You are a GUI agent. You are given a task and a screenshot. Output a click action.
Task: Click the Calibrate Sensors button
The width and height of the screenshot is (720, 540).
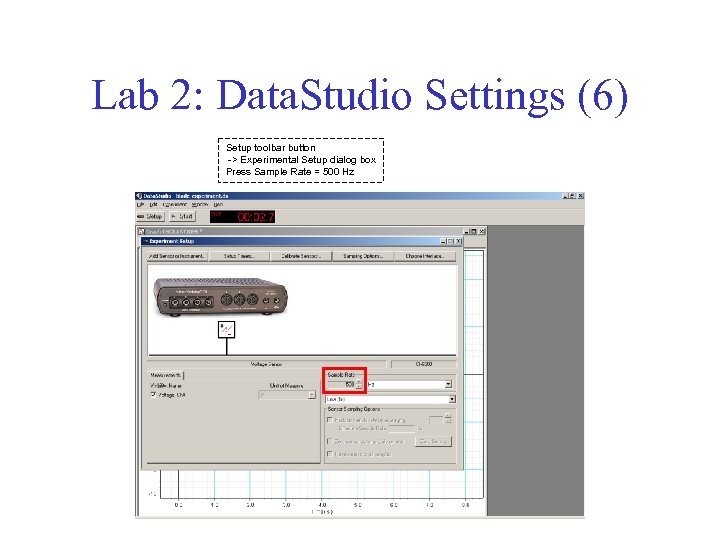pyautogui.click(x=301, y=256)
